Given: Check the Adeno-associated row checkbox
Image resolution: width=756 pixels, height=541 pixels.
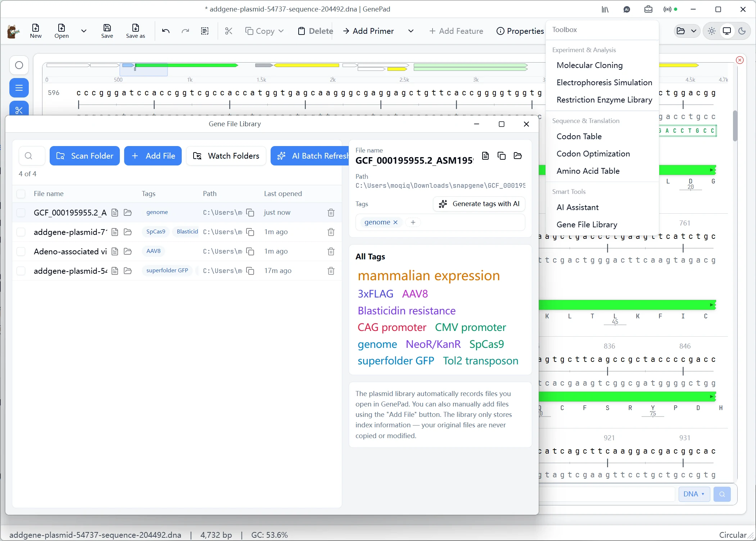Looking at the screenshot, I should (21, 251).
